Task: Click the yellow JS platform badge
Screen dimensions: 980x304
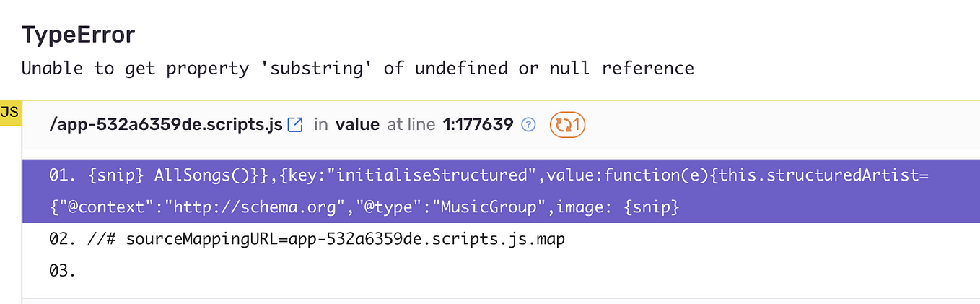Action: pyautogui.click(x=10, y=113)
